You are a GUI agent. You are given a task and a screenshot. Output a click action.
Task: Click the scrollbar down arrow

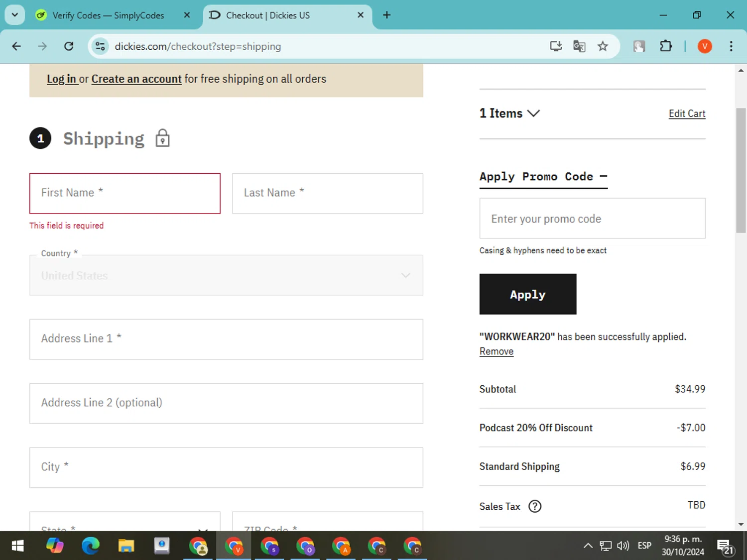(x=741, y=524)
